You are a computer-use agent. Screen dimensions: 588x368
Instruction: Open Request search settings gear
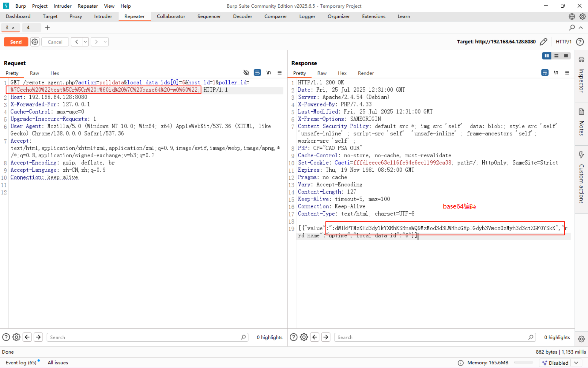(x=17, y=337)
